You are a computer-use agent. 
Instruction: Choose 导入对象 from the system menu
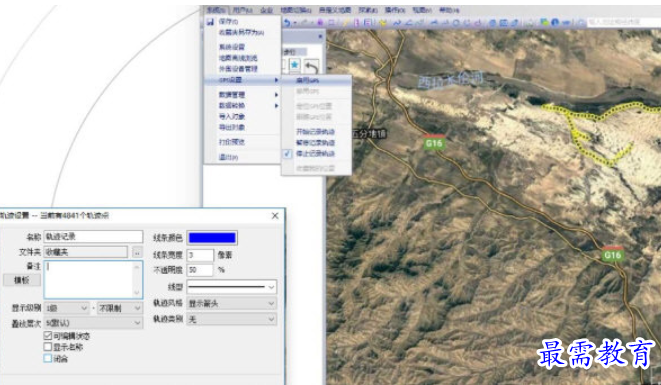point(242,116)
